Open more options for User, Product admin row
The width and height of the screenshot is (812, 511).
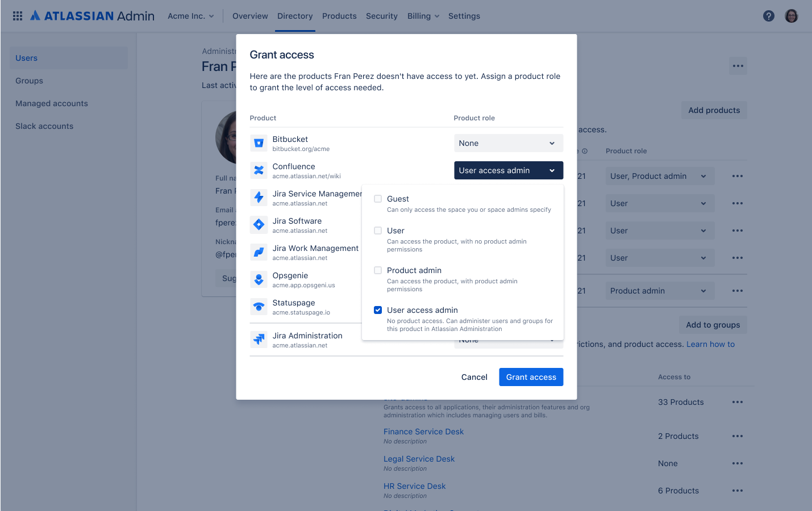point(738,176)
